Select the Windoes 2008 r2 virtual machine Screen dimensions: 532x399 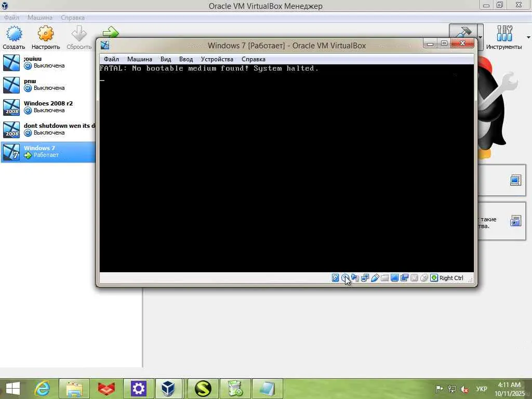48,107
